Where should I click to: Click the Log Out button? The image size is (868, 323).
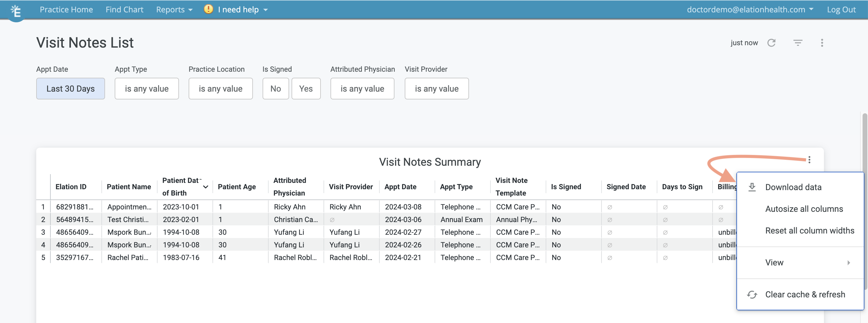tap(841, 9)
